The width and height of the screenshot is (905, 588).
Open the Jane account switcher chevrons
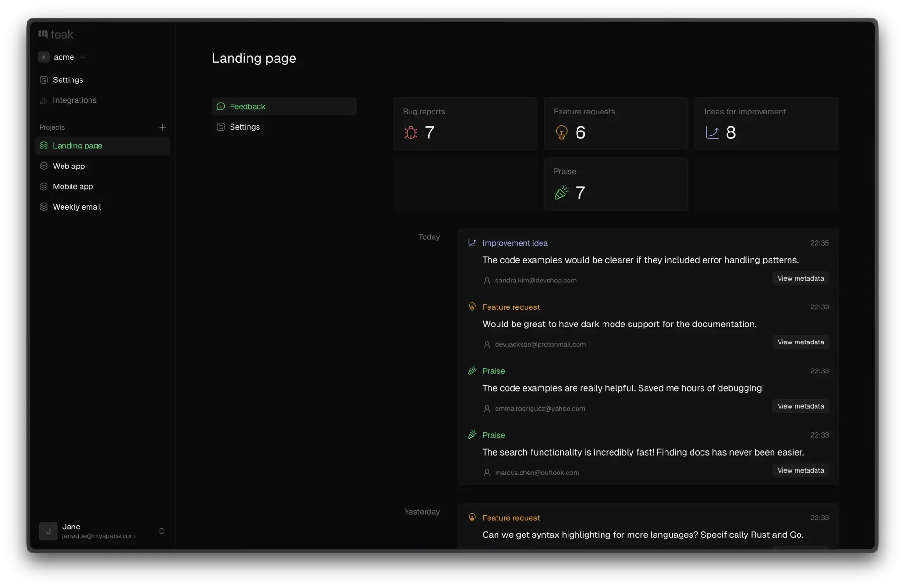click(161, 531)
